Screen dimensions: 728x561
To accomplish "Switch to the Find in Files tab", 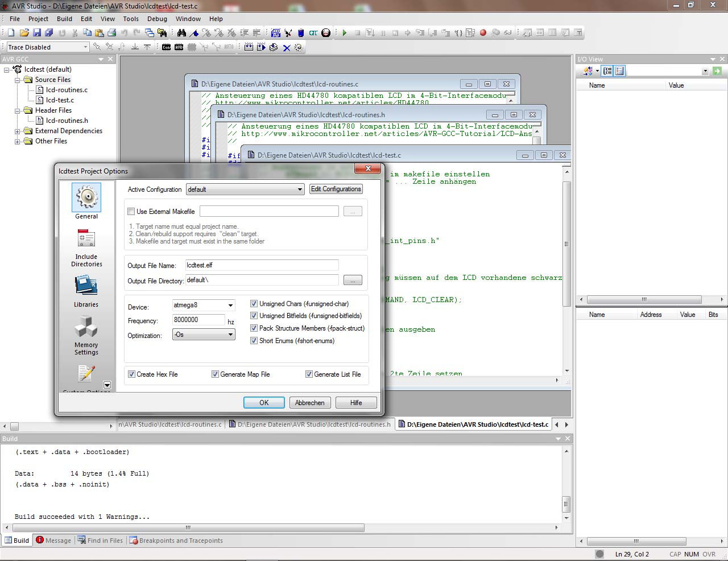I will tap(100, 541).
